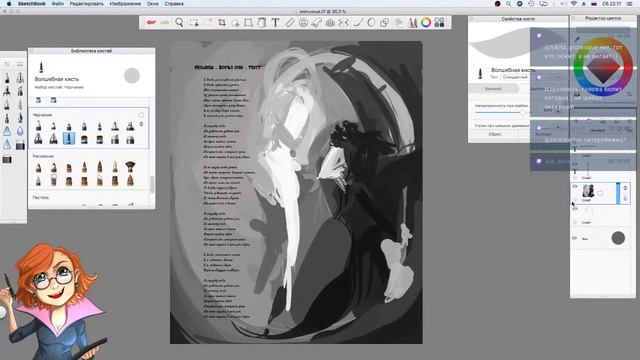Click the Пастель brush set label
The height and width of the screenshot is (360, 640).
(x=41, y=198)
